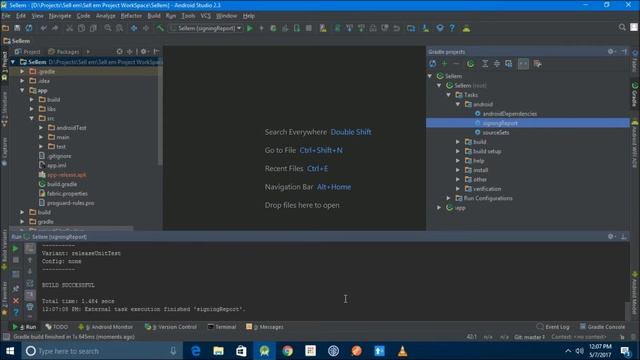Toggle offline mode in Gradle panel
This screenshot has height=360, width=640.
(x=523, y=64)
